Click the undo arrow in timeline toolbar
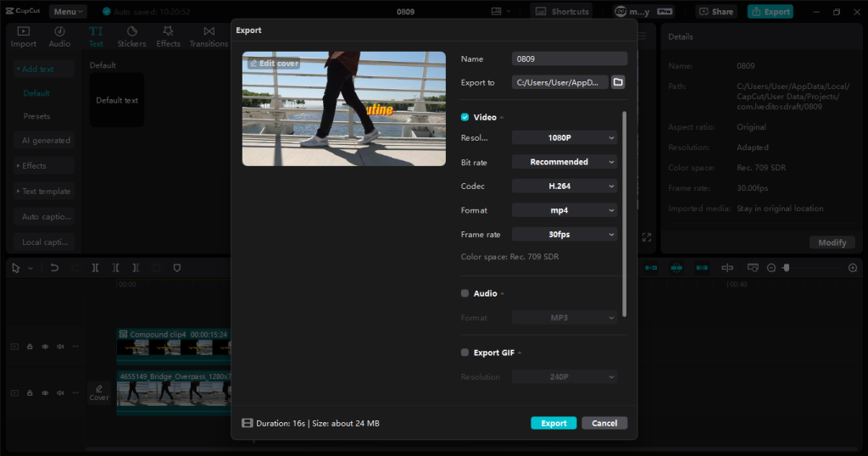The image size is (868, 456). [x=54, y=268]
